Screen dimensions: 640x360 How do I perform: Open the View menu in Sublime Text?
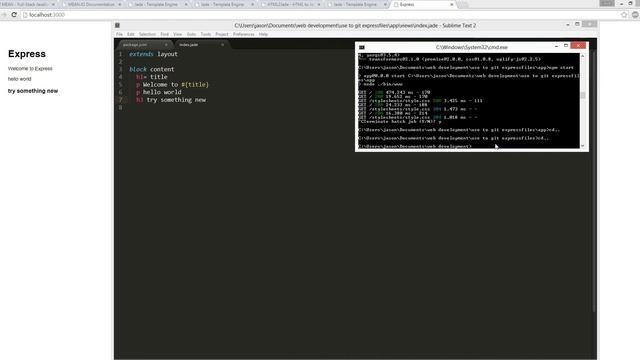pos(178,34)
